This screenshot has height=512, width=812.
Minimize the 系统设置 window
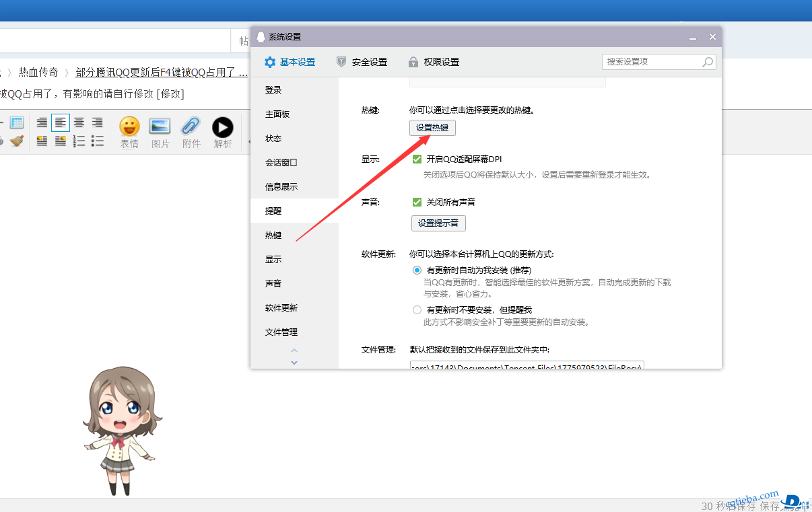(x=693, y=37)
